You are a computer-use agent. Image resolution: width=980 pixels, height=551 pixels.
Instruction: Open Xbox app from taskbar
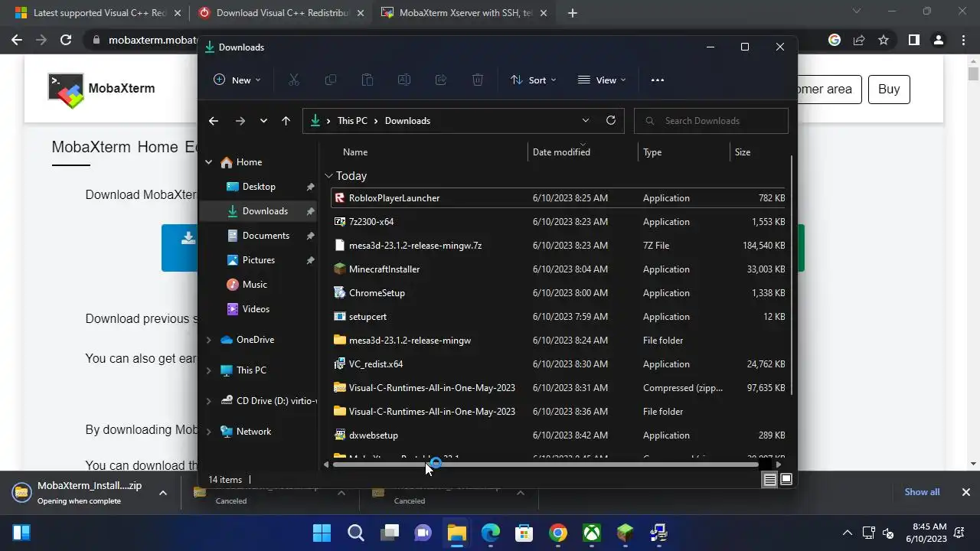click(x=592, y=533)
